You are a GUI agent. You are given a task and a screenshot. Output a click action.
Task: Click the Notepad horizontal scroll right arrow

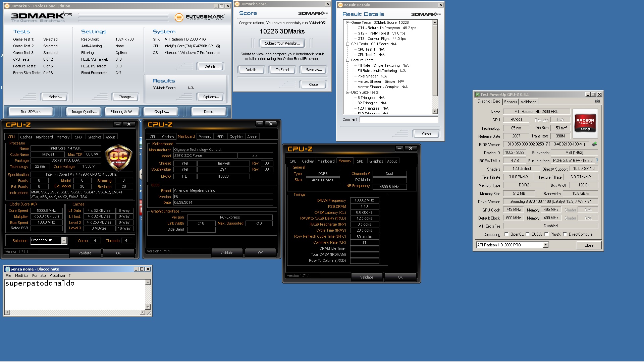pos(142,312)
